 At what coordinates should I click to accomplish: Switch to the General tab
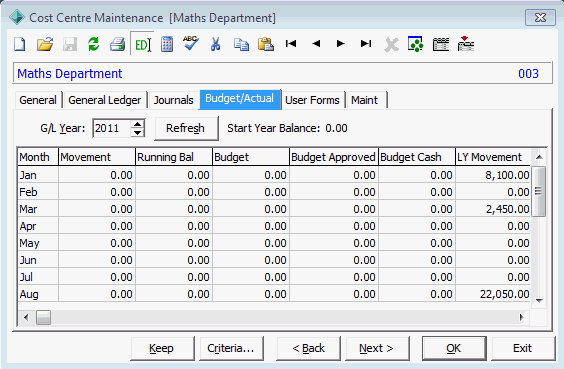[x=38, y=100]
